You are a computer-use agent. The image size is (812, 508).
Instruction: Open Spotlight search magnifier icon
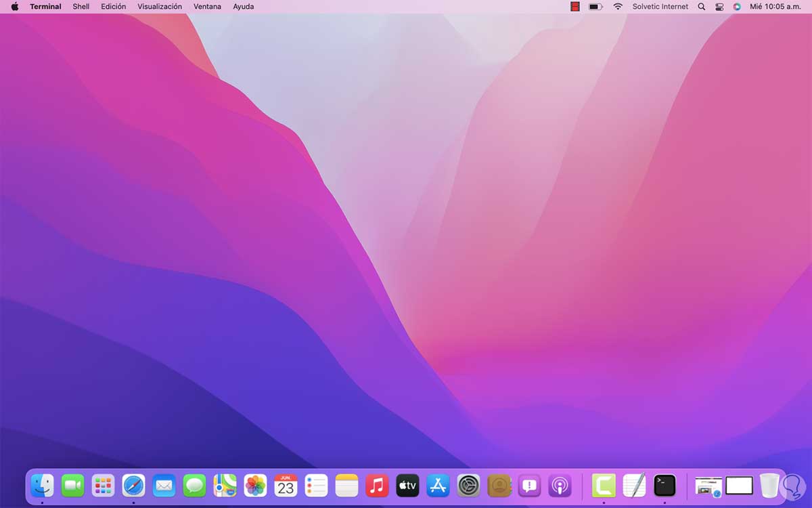(702, 6)
